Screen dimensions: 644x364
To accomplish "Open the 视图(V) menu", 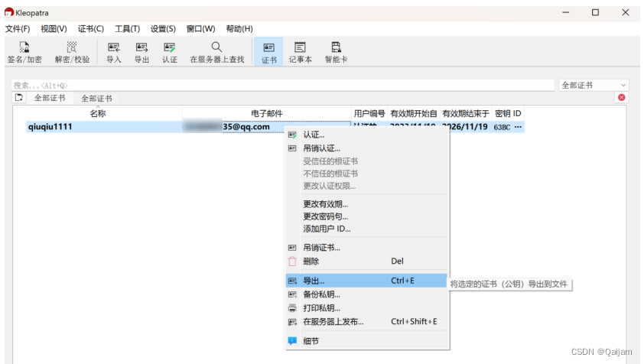I will pyautogui.click(x=54, y=29).
